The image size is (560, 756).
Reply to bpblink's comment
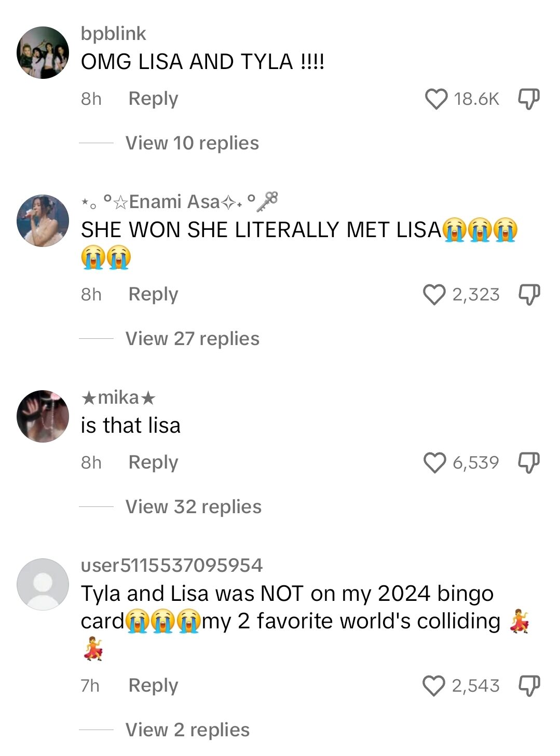coord(153,98)
